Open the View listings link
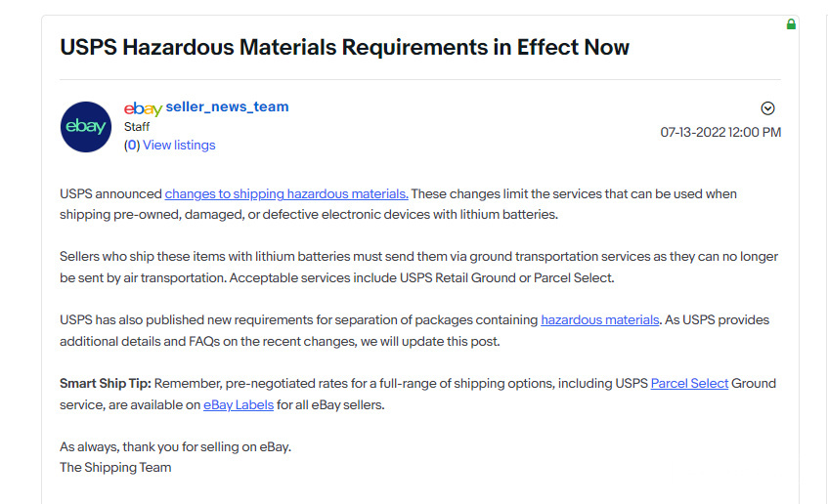The image size is (828, 504). pos(179,145)
